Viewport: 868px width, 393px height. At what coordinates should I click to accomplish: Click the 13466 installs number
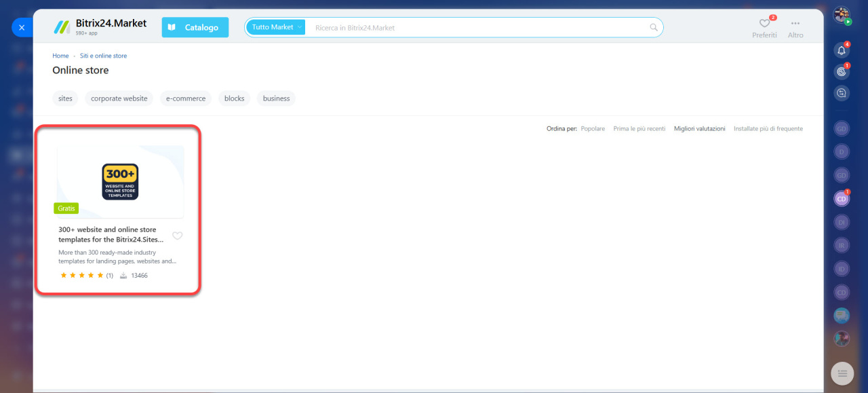(x=139, y=276)
